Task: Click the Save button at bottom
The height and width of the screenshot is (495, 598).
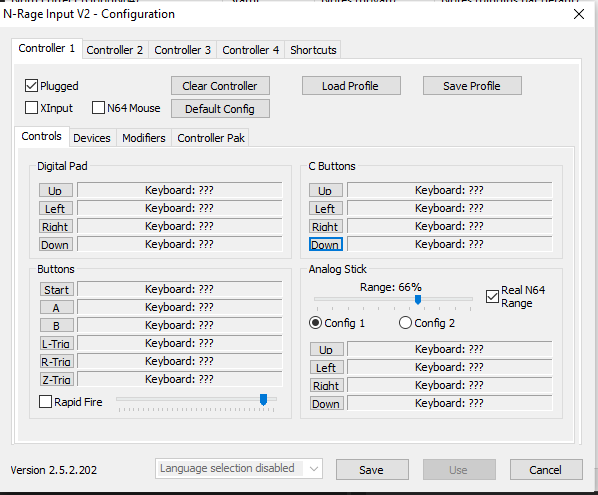Action: (x=372, y=469)
